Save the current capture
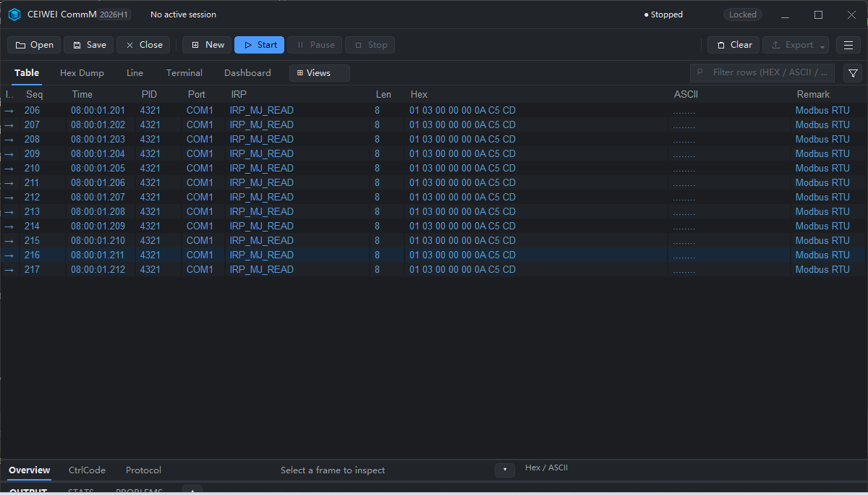Viewport: 868px width, 495px height. point(88,45)
